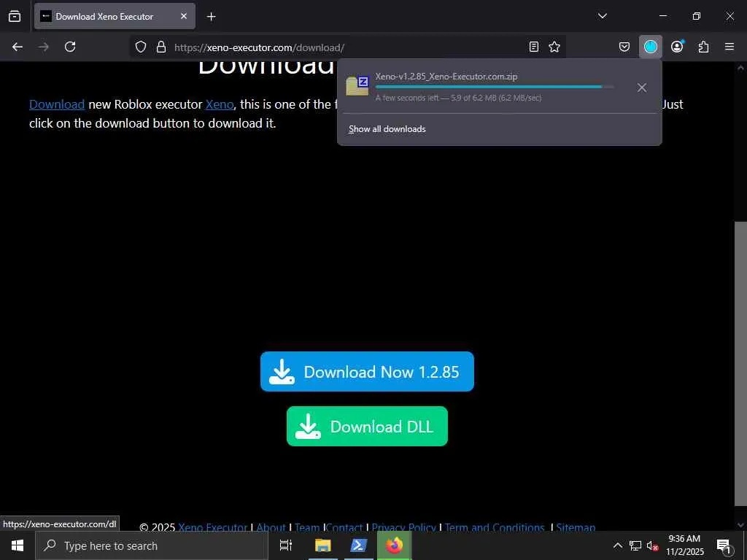Viewport: 747px width, 560px height.
Task: Open network status tray icon
Action: [635, 545]
